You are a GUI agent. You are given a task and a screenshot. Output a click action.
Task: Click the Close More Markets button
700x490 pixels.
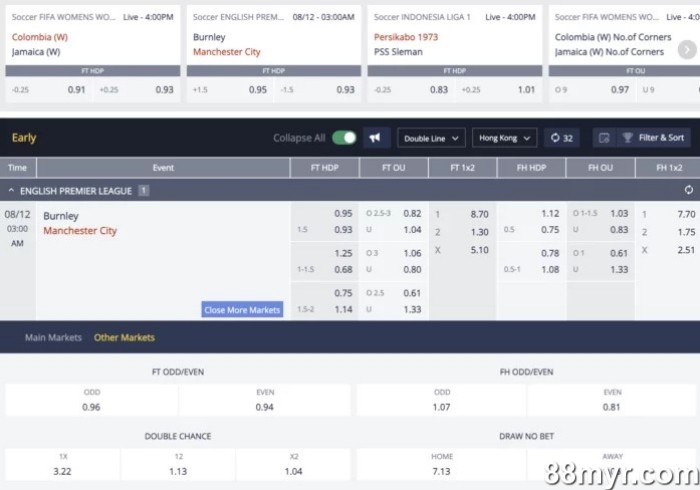[242, 310]
